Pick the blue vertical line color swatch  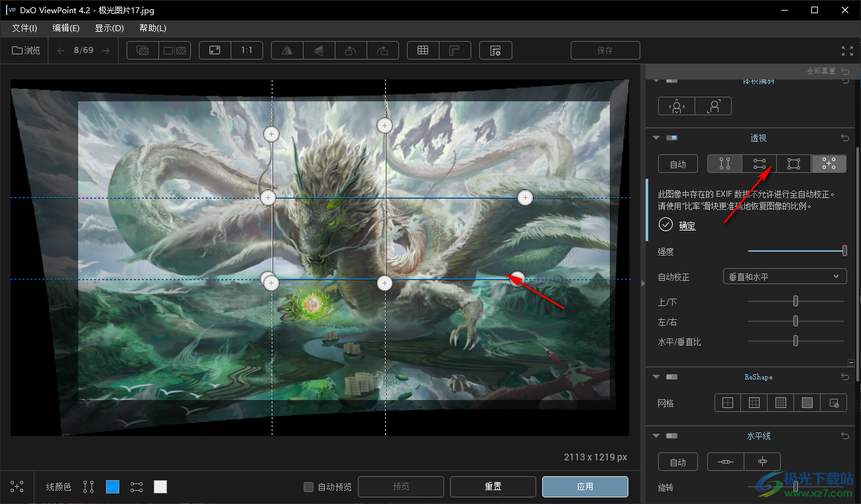point(113,487)
